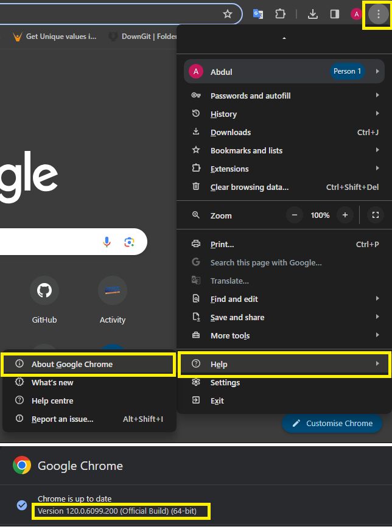Increase zoom with the plus button
Screen dimensions: 392x532
pyautogui.click(x=345, y=215)
